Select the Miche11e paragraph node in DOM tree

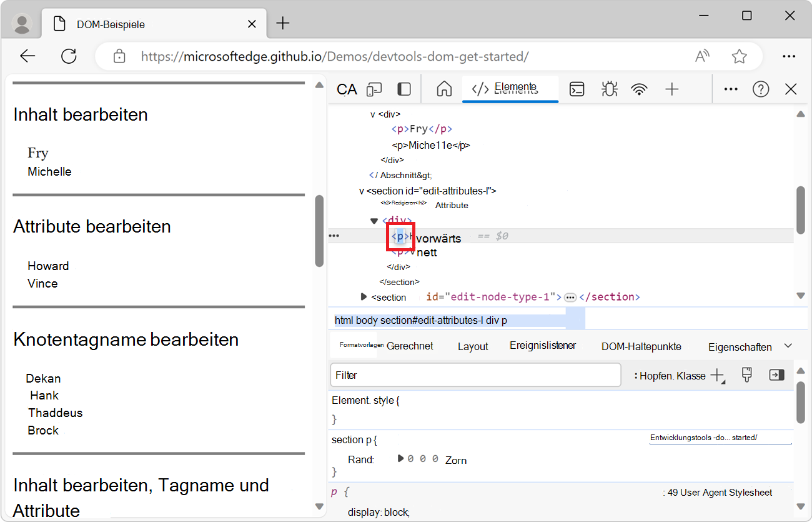431,145
